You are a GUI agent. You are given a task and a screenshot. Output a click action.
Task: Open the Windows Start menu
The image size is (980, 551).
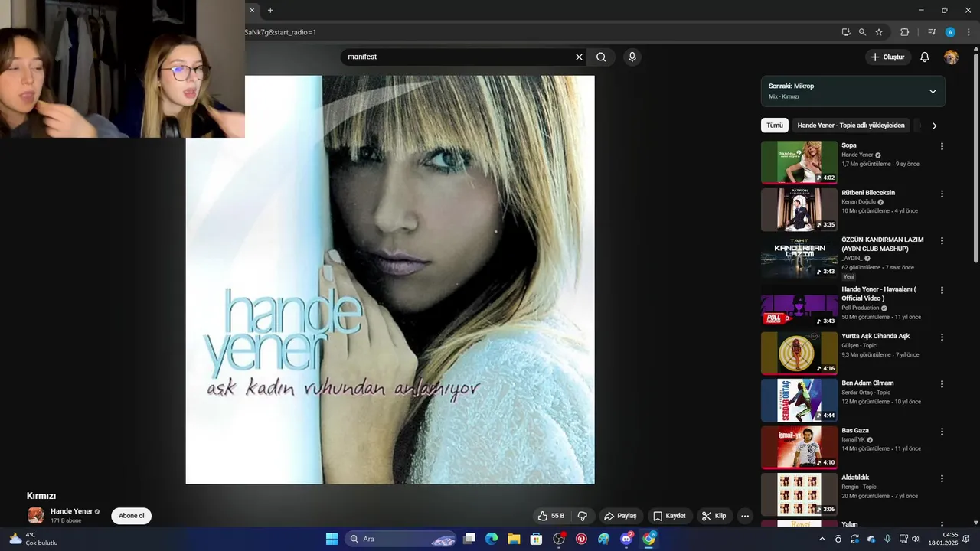point(332,539)
